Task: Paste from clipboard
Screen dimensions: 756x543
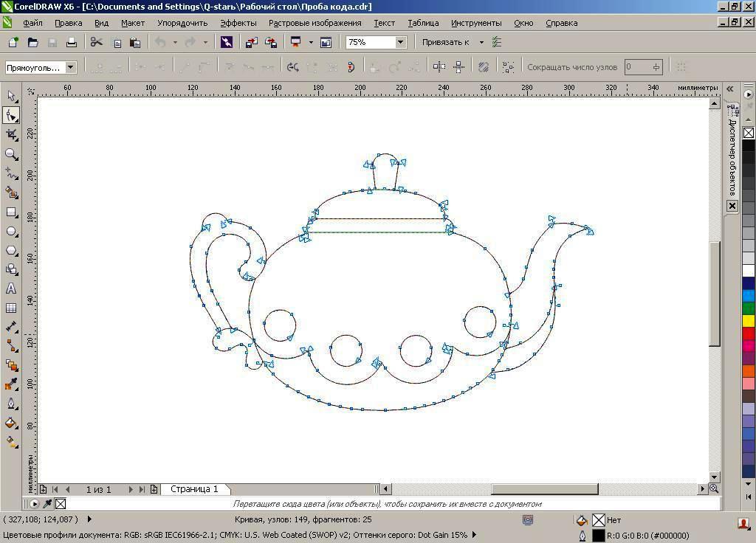Action: 136,43
